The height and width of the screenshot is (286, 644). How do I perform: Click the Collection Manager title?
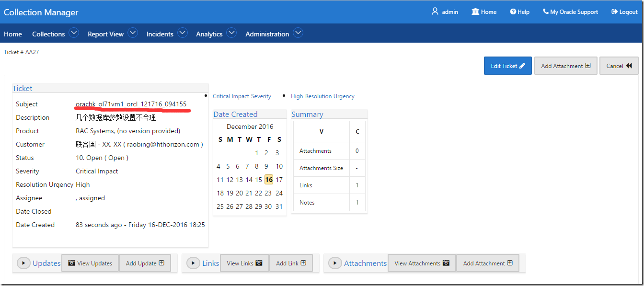coord(41,12)
